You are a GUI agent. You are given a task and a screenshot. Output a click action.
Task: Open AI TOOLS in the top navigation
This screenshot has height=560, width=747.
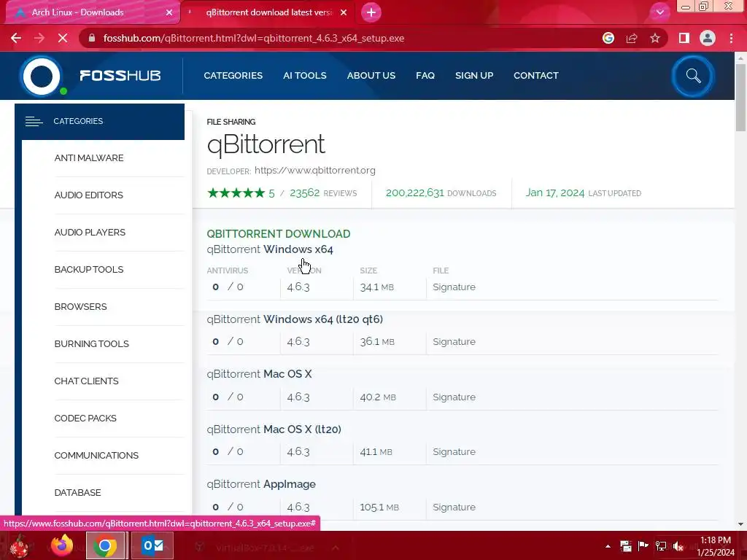305,76
